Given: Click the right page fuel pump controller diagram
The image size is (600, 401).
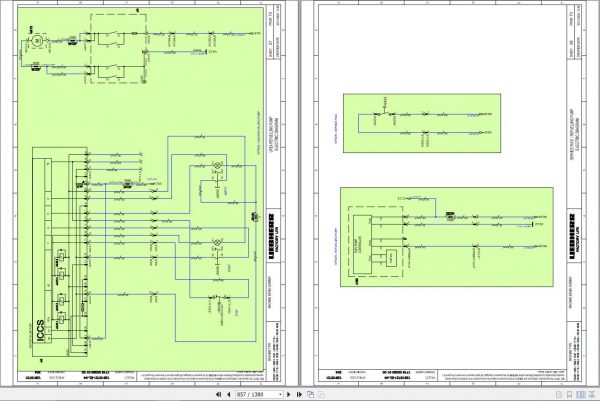Looking at the screenshot, I should coord(447,237).
